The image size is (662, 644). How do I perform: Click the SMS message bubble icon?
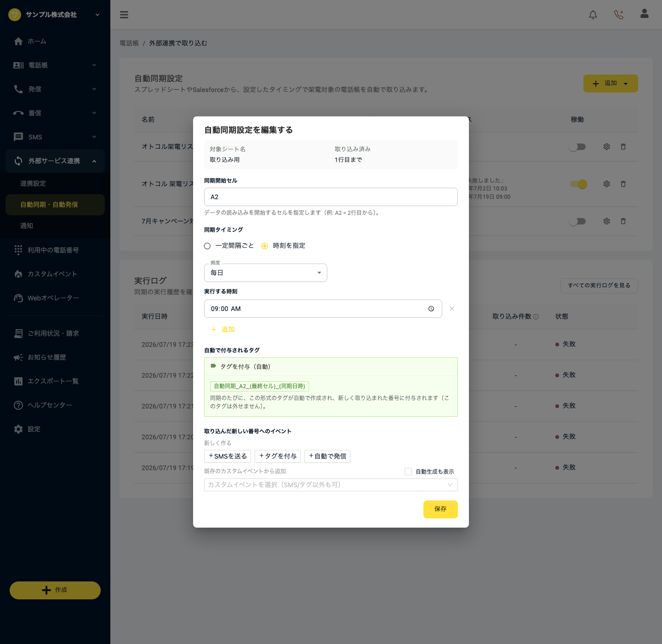[x=18, y=137]
